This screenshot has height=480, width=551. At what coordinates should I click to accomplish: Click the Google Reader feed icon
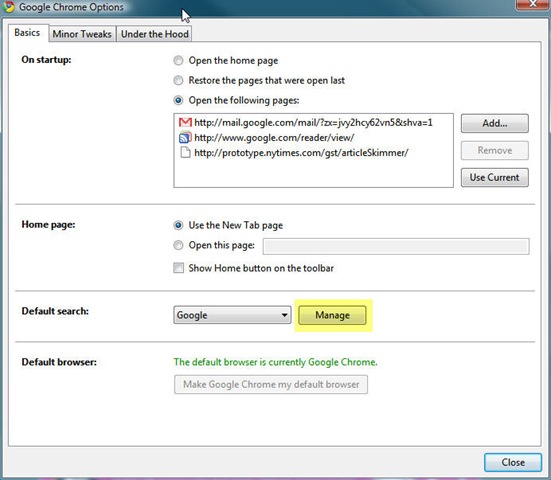coord(185,137)
